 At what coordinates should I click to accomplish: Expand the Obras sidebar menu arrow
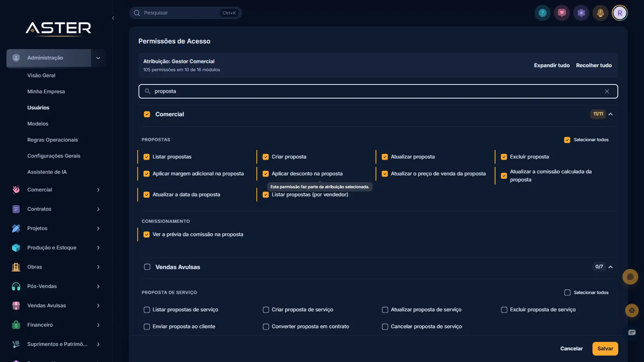[x=98, y=267]
